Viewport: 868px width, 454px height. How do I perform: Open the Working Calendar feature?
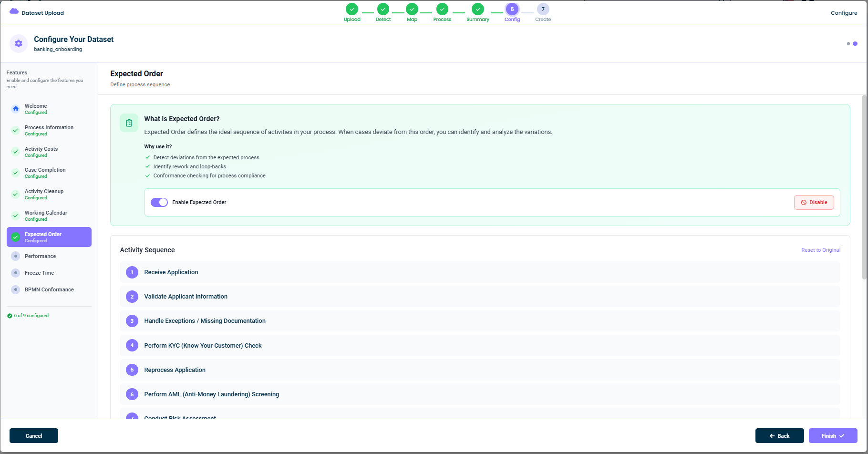point(49,216)
